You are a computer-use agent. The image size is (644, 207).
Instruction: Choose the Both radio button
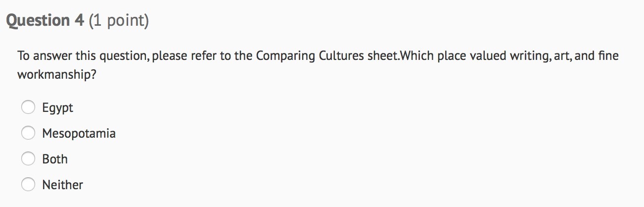coord(28,159)
